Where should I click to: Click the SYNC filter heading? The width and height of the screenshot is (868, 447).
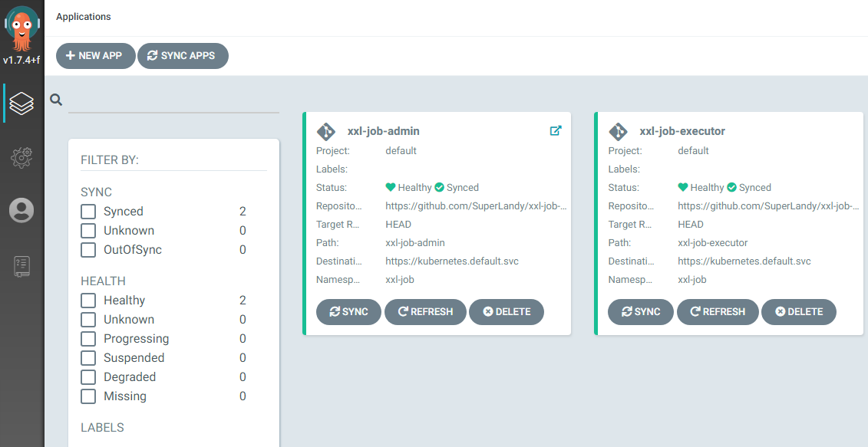97,192
